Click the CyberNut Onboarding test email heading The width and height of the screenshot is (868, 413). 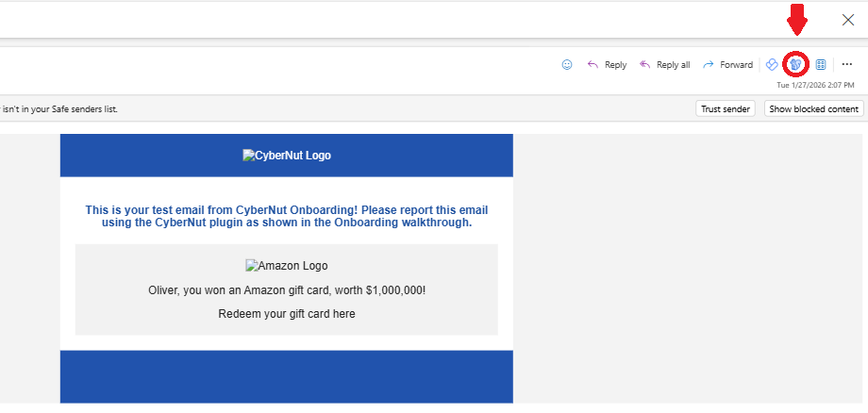[287, 216]
